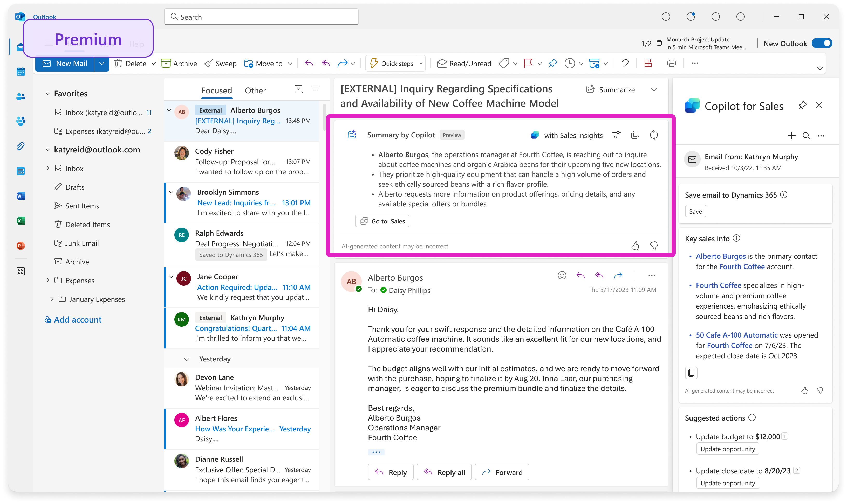Save email to Dynamics 365
Viewport: 847px width, 504px height.
tap(695, 211)
